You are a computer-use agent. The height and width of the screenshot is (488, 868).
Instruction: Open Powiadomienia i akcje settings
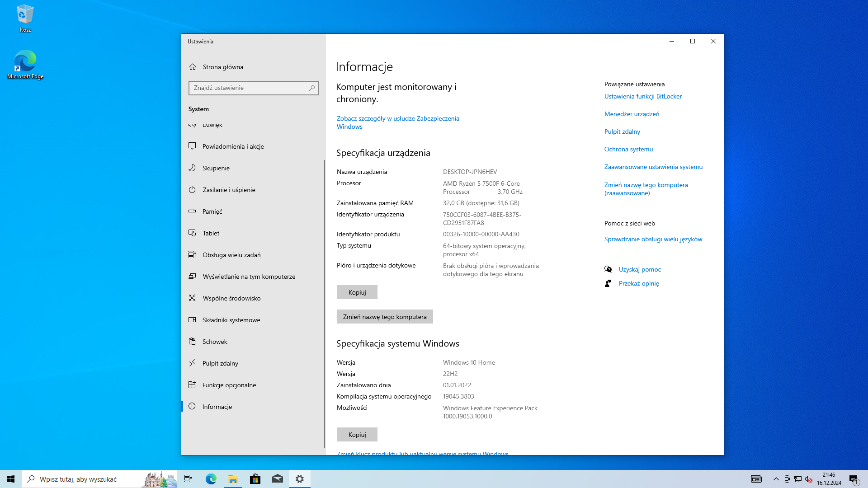point(253,146)
